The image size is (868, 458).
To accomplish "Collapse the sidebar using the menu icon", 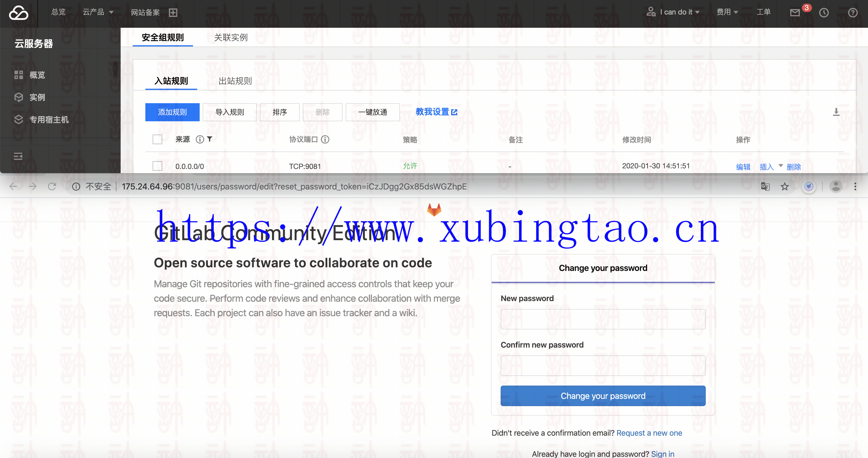I will click(18, 156).
